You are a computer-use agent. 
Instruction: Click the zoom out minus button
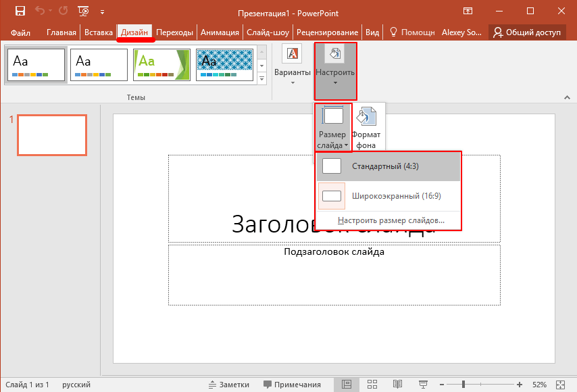[442, 385]
